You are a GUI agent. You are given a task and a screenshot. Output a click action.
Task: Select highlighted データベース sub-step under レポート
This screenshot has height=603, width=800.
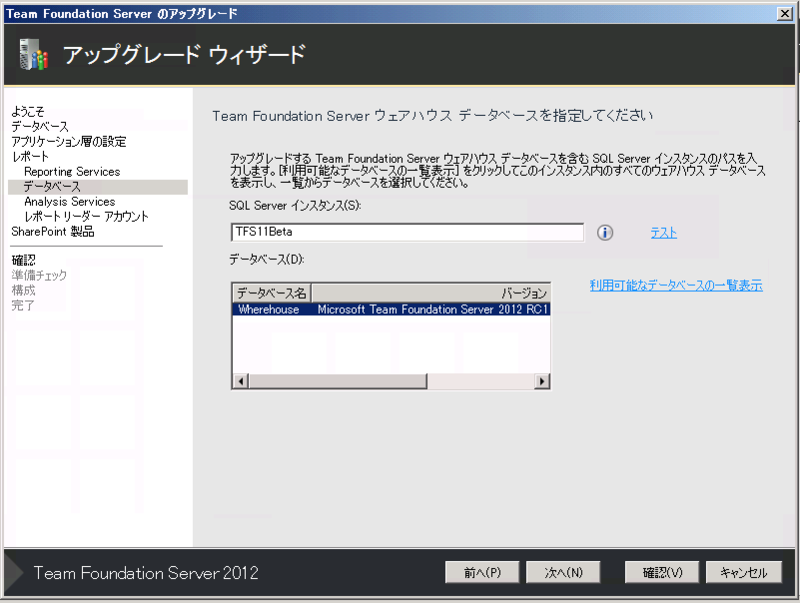(x=98, y=187)
